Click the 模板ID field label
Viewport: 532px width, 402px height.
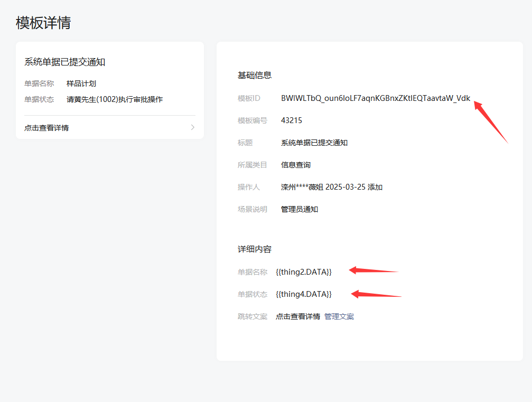[249, 98]
